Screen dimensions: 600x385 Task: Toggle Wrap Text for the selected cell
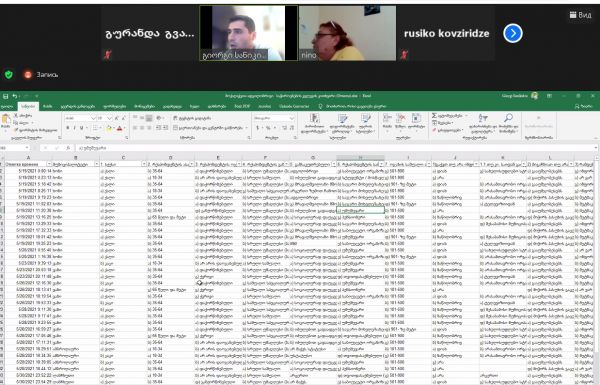(191, 118)
